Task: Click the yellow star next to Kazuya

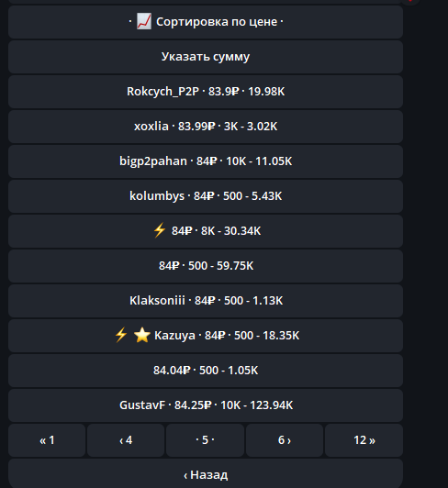Action: pos(141,335)
